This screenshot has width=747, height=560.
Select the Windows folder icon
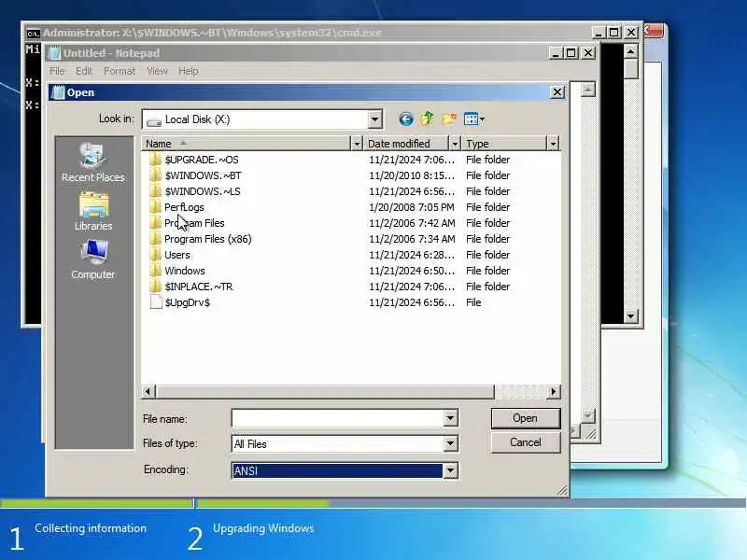pyautogui.click(x=155, y=271)
